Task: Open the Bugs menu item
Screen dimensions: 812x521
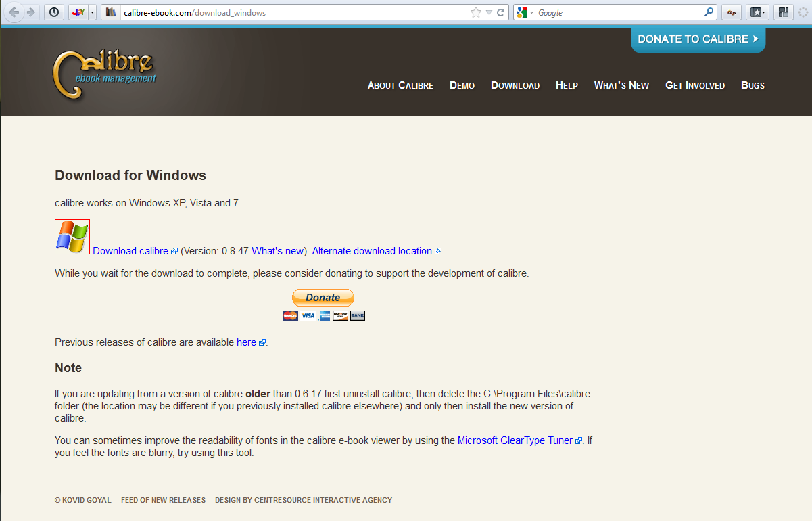Action: pyautogui.click(x=753, y=85)
